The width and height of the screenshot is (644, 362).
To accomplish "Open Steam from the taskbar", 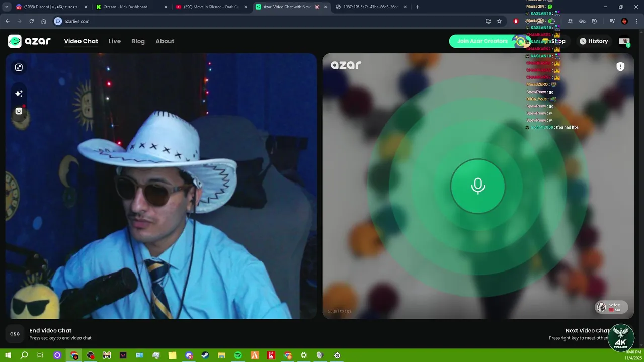I will pyautogui.click(x=205, y=355).
